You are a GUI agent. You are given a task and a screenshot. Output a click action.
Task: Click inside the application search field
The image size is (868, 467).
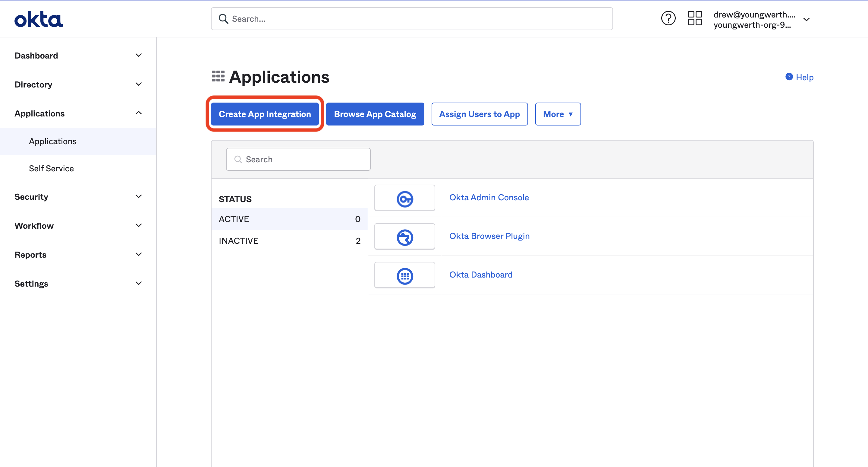[298, 159]
